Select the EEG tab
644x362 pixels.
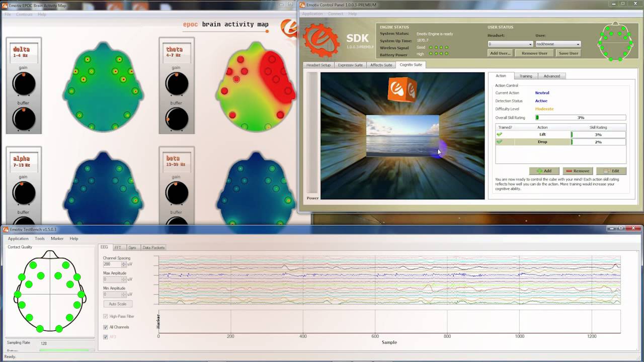[104, 247]
